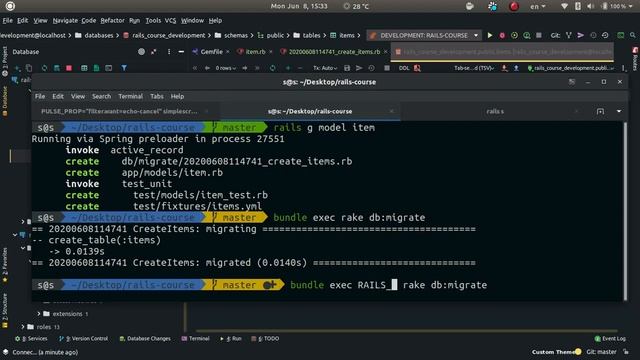Expand the roles tree node
Screen dimensions: 640x360
coord(23,327)
